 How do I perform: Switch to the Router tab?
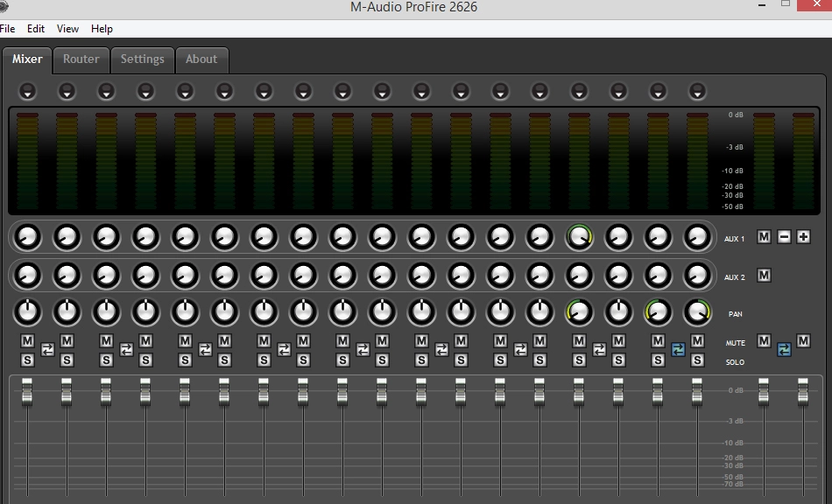tap(81, 59)
